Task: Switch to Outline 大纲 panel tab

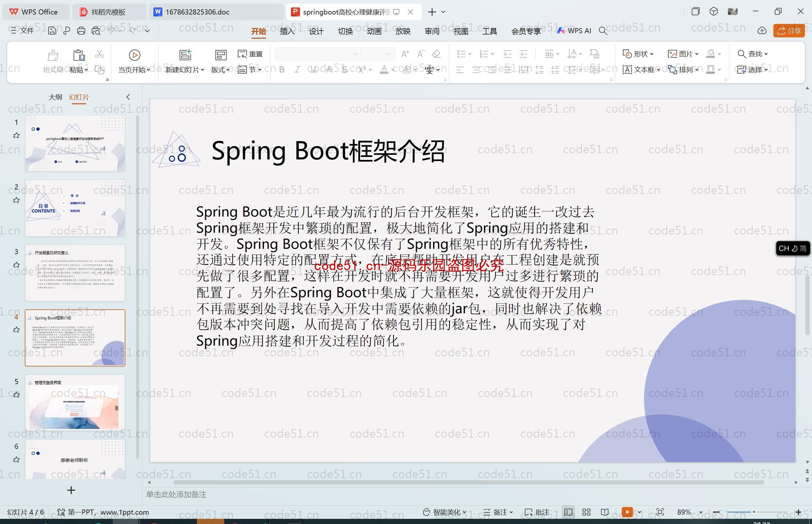Action: 55,97
